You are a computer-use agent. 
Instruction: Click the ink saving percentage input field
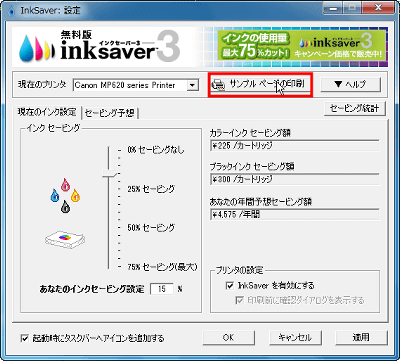(162, 289)
